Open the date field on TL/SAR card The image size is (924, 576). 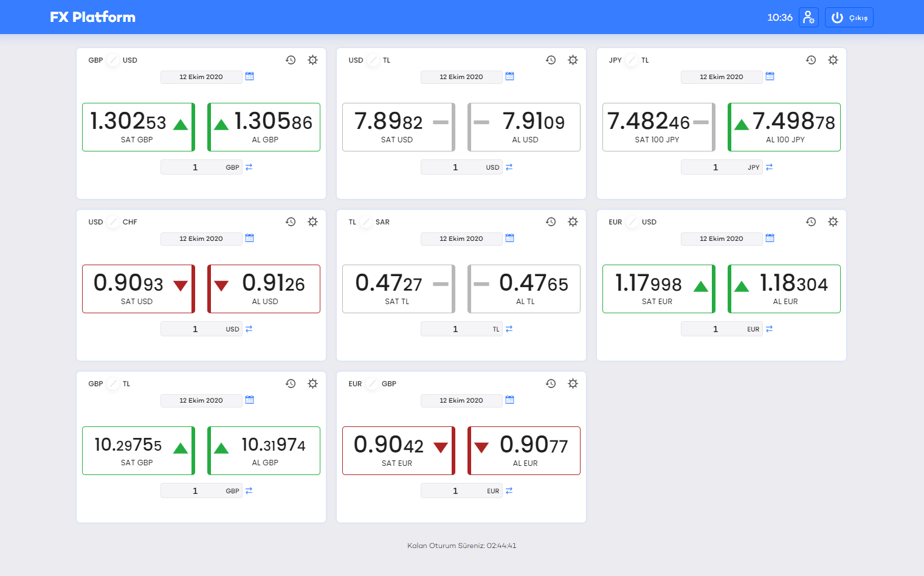pos(461,238)
